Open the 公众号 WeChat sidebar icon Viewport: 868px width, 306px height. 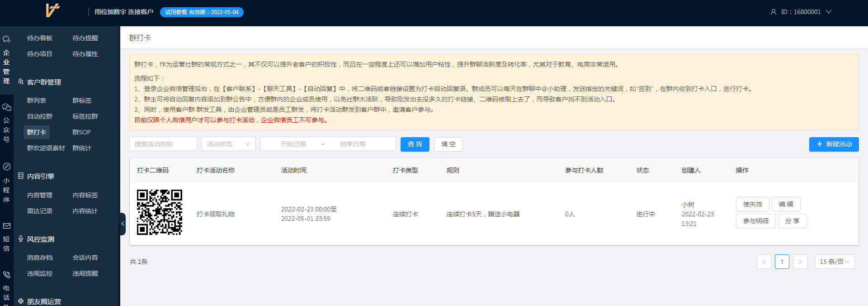[6, 107]
